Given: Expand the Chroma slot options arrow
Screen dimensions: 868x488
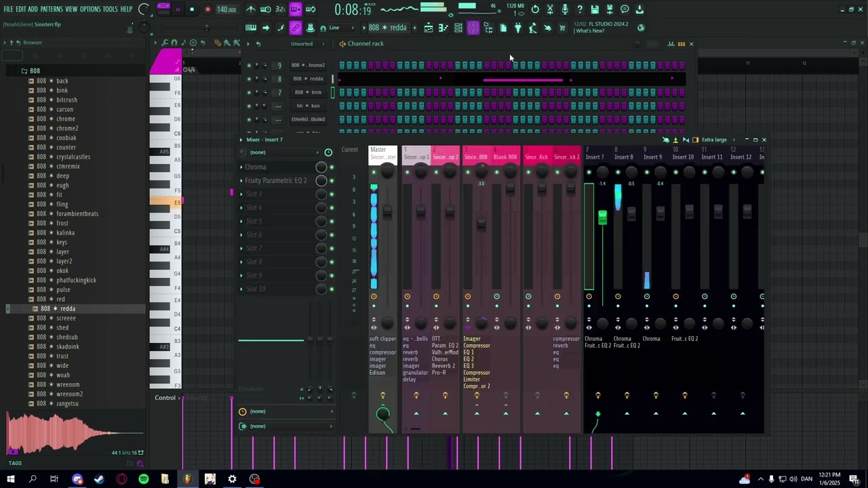Looking at the screenshot, I should [241, 167].
